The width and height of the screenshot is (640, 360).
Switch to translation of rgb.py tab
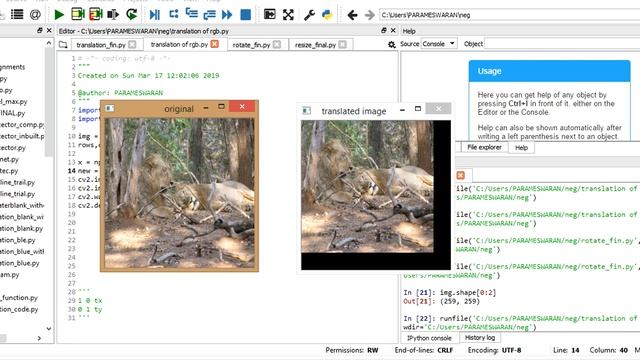179,44
